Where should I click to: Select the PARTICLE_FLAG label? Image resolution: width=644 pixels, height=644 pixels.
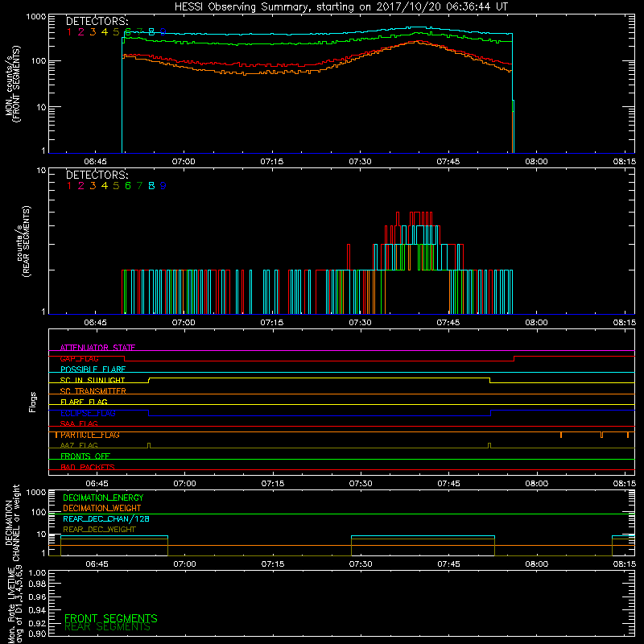click(90, 435)
